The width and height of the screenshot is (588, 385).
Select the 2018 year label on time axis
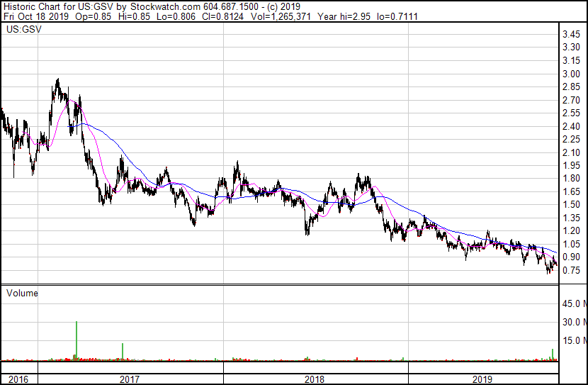pos(315,379)
